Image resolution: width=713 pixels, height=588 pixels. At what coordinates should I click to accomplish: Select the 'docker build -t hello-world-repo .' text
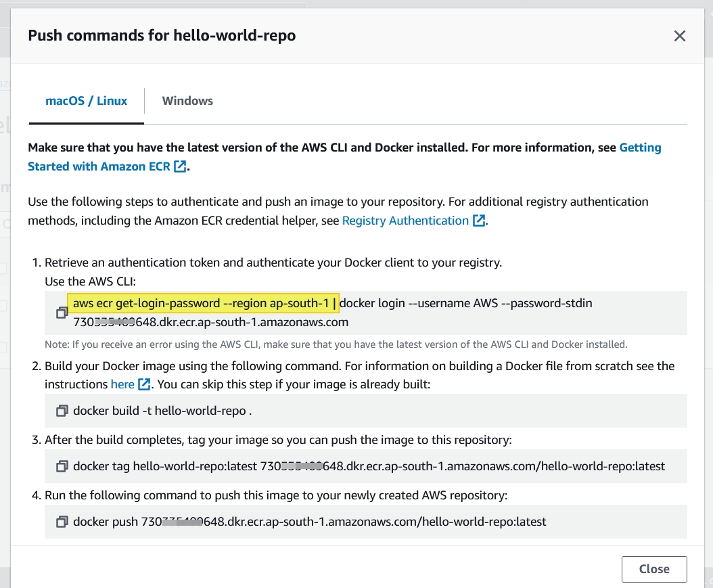coord(162,411)
